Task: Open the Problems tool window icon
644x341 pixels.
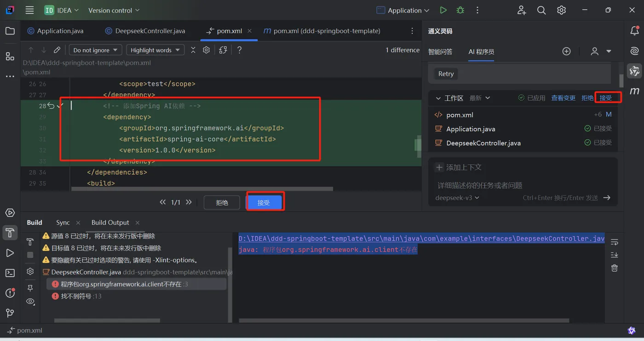Action: click(10, 293)
